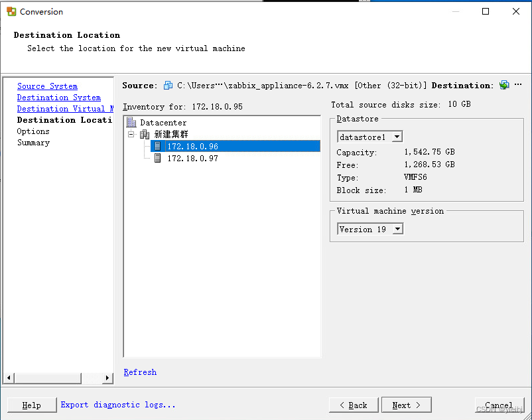Click Refresh inventory link

tap(140, 372)
